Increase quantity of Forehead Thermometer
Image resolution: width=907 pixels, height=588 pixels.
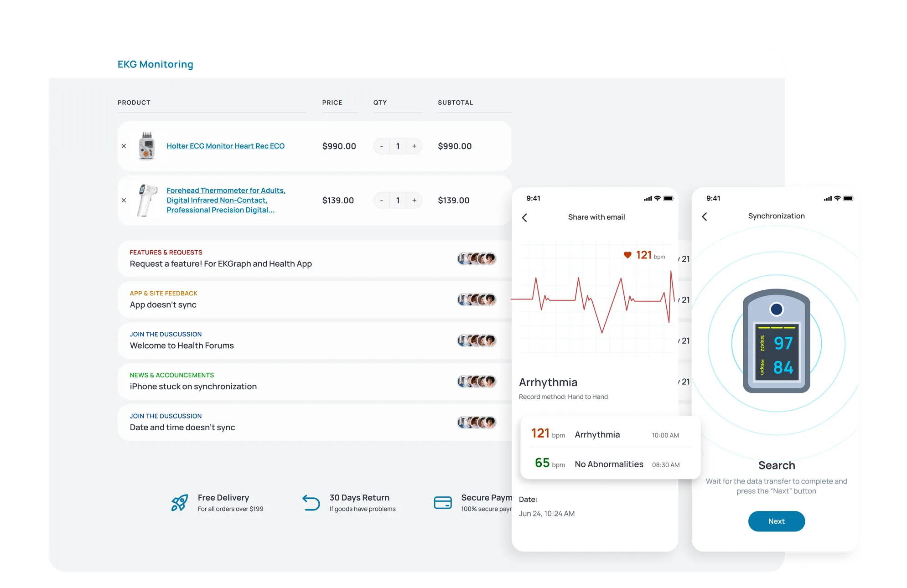[x=414, y=201]
